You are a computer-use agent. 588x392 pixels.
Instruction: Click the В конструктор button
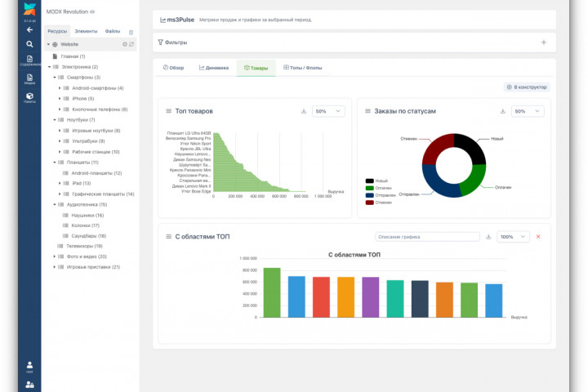527,87
